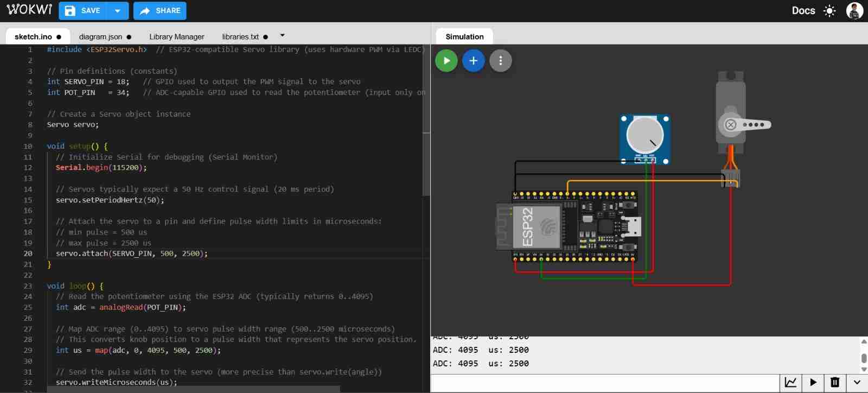Add a new part with the blue plus button
The image size is (868, 393).
click(x=474, y=61)
